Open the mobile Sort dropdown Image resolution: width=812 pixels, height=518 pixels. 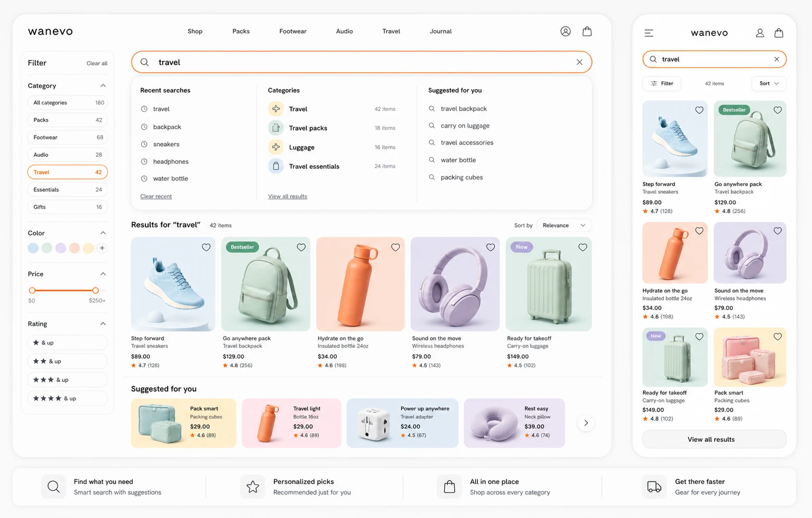click(x=769, y=83)
